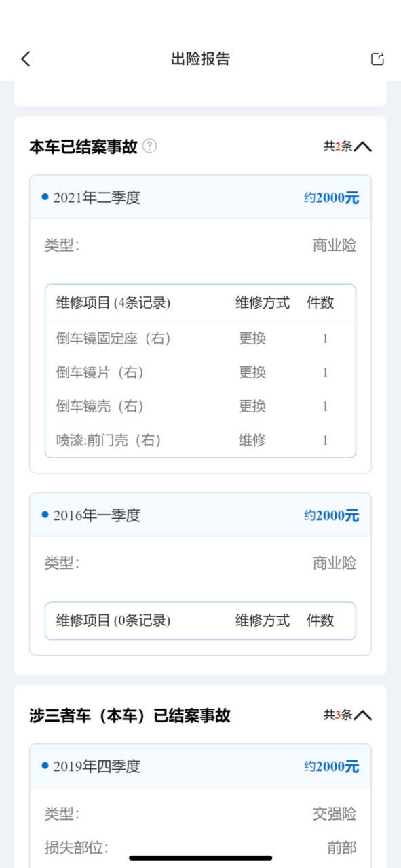Select the 喷漆:前门壳（右） repair row
The image size is (401, 868).
click(x=200, y=440)
